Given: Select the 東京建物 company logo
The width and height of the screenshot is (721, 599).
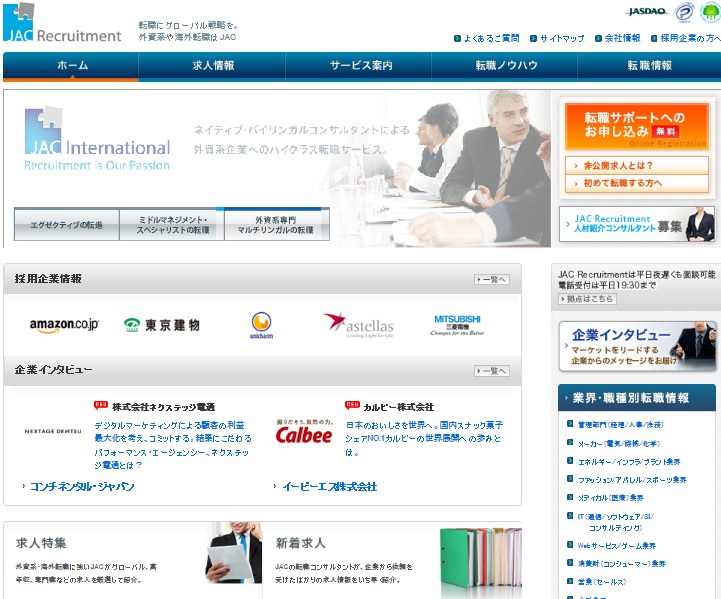Looking at the screenshot, I should pyautogui.click(x=162, y=325).
